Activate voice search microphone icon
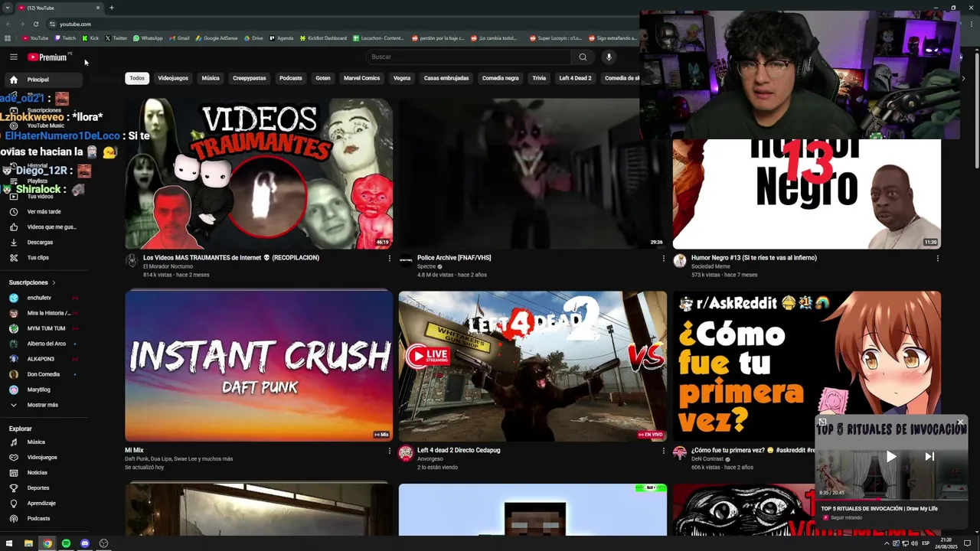 coord(609,57)
